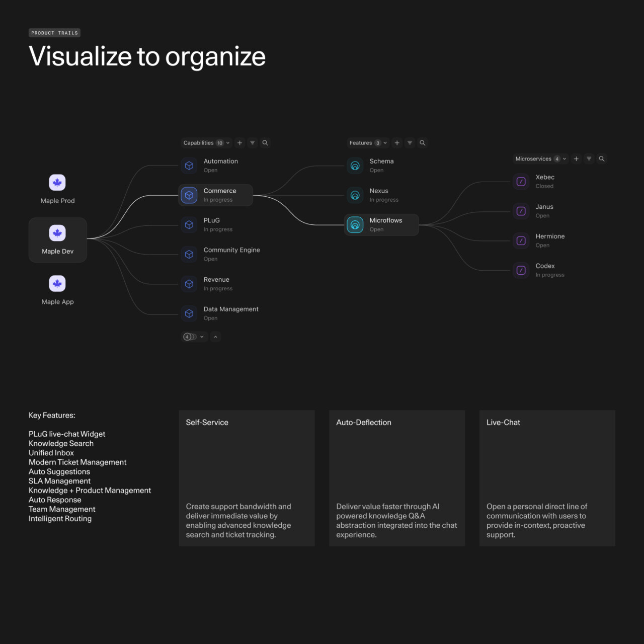Open search in the Capabilities column
The height and width of the screenshot is (644, 644).
tap(265, 143)
